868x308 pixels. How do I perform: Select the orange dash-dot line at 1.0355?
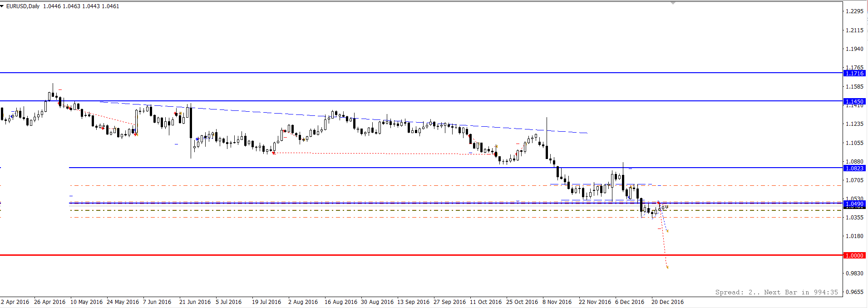pos(456,218)
